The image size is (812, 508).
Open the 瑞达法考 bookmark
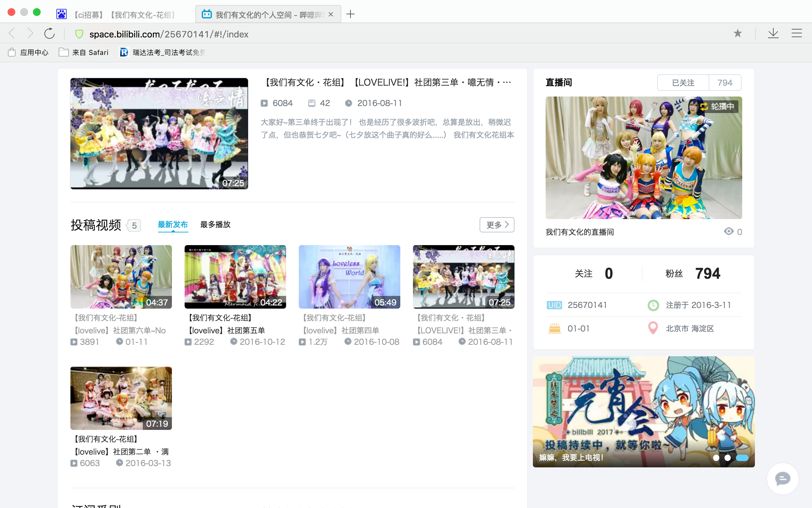click(x=162, y=52)
